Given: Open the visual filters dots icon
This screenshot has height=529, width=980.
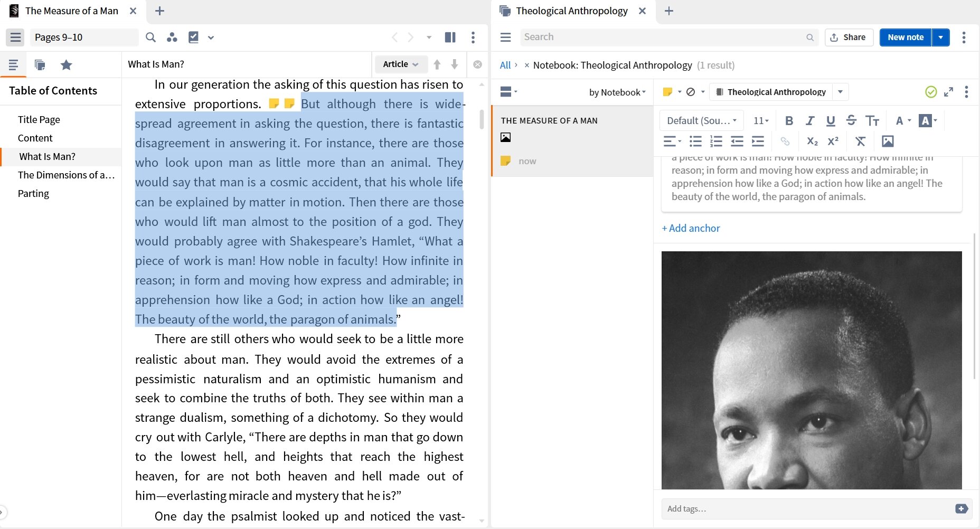Looking at the screenshot, I should 172,37.
